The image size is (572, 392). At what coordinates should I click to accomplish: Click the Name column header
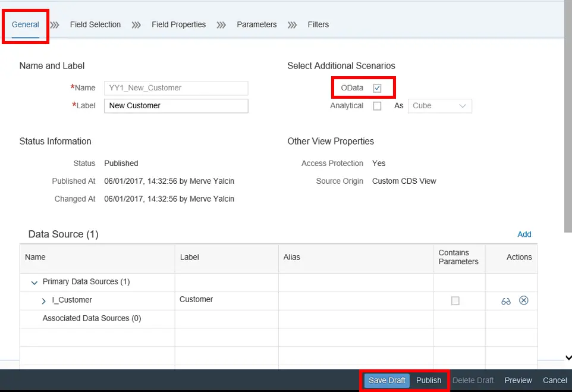[98, 258]
